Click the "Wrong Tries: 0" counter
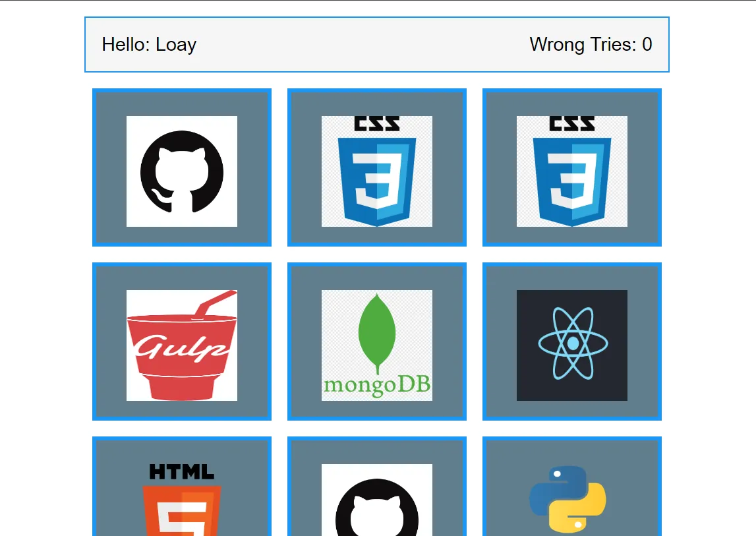756x536 pixels. tap(591, 45)
